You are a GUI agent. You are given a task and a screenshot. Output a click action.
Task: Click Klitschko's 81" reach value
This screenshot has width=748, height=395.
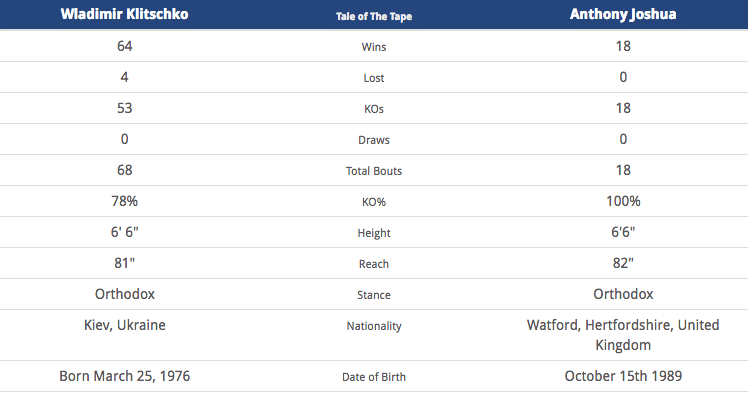pyautogui.click(x=125, y=263)
